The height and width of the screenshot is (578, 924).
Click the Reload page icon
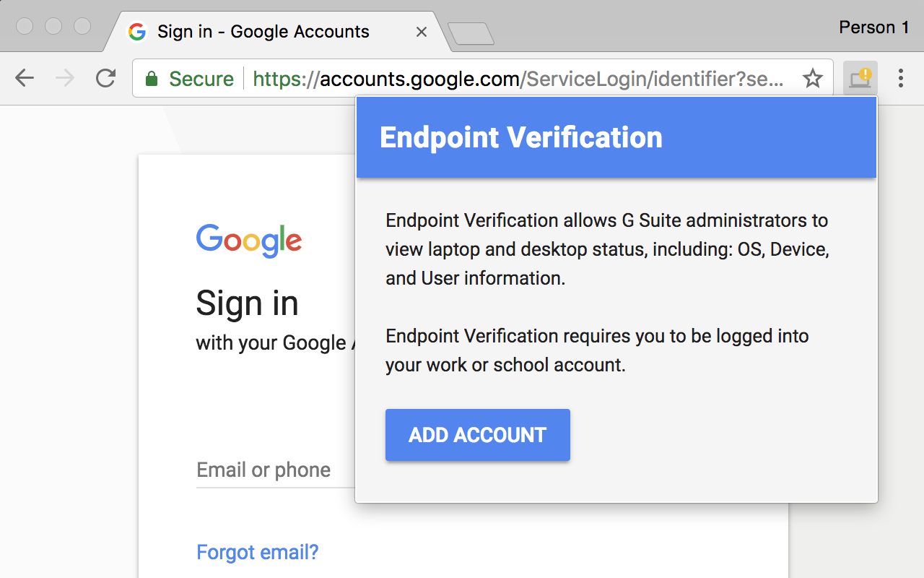pos(105,78)
